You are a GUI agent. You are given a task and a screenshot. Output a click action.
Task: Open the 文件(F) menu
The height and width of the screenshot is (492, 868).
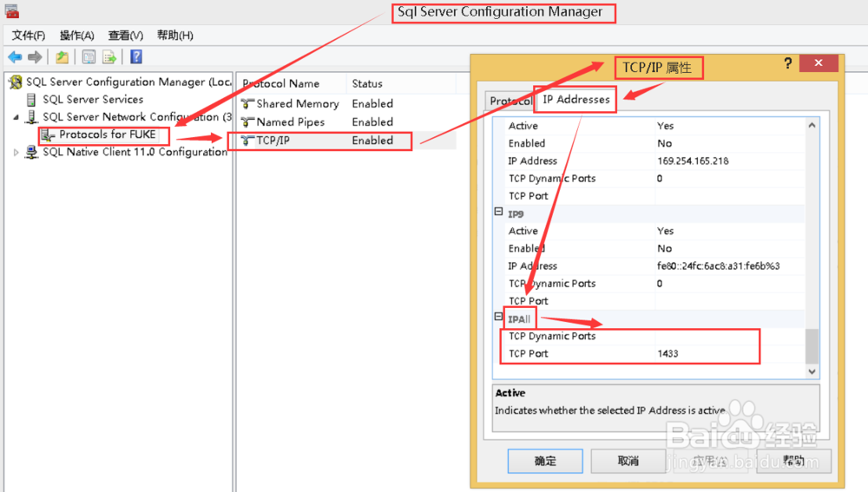coord(29,36)
